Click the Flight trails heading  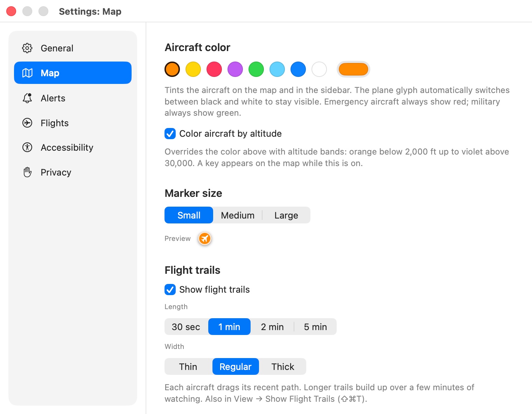192,270
